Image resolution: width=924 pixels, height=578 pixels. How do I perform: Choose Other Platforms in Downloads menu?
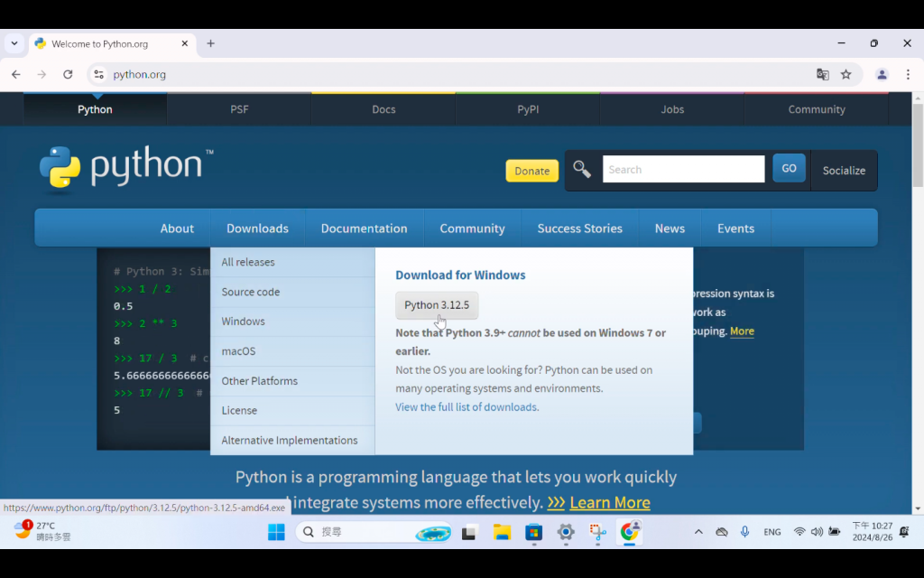click(292, 381)
